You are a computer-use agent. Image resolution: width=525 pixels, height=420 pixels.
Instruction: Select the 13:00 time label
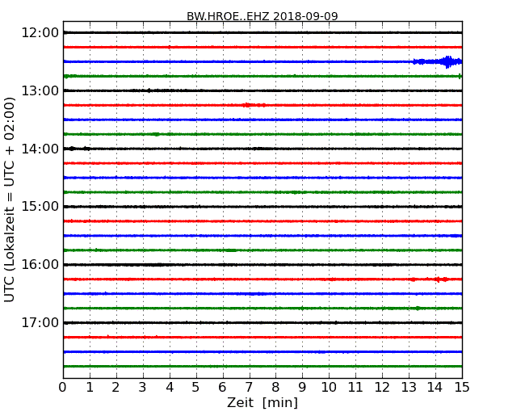(40, 90)
